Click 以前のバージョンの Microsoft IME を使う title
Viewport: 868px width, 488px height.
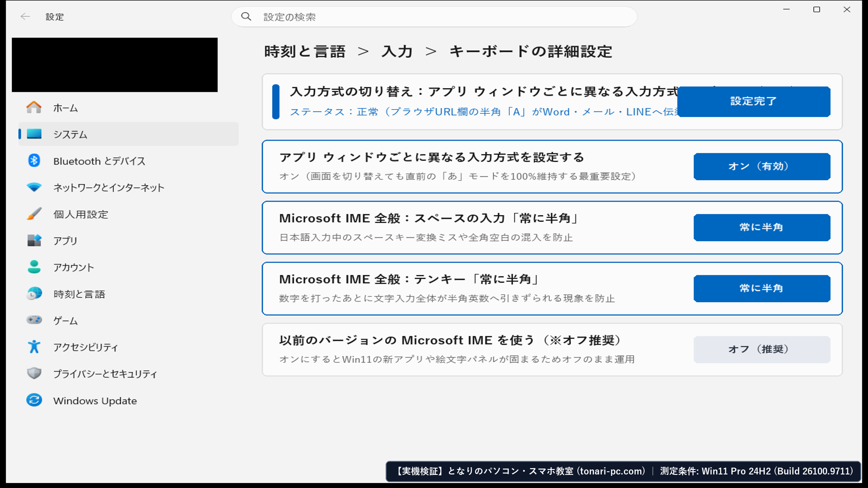coord(451,340)
